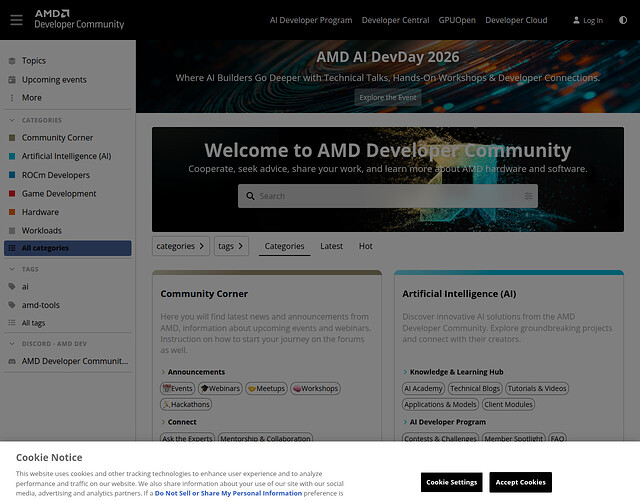The height and width of the screenshot is (500, 640).
Task: Click into the Search field
Action: click(x=388, y=196)
